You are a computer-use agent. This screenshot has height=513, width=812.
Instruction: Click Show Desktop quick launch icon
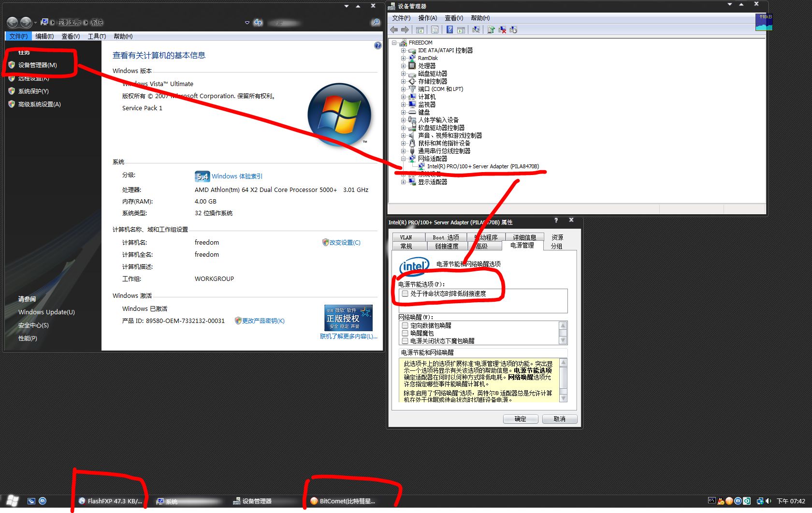pos(31,501)
